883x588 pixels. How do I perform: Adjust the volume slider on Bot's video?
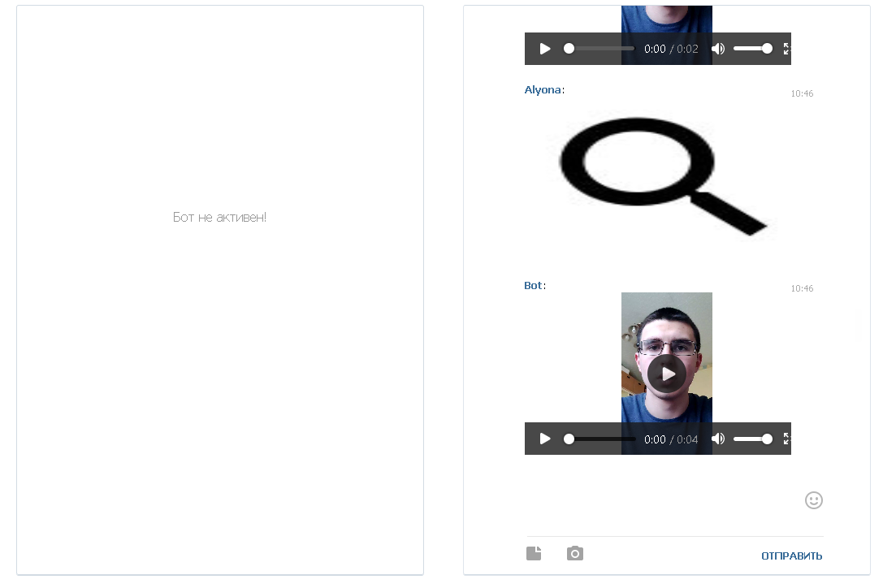pos(753,439)
